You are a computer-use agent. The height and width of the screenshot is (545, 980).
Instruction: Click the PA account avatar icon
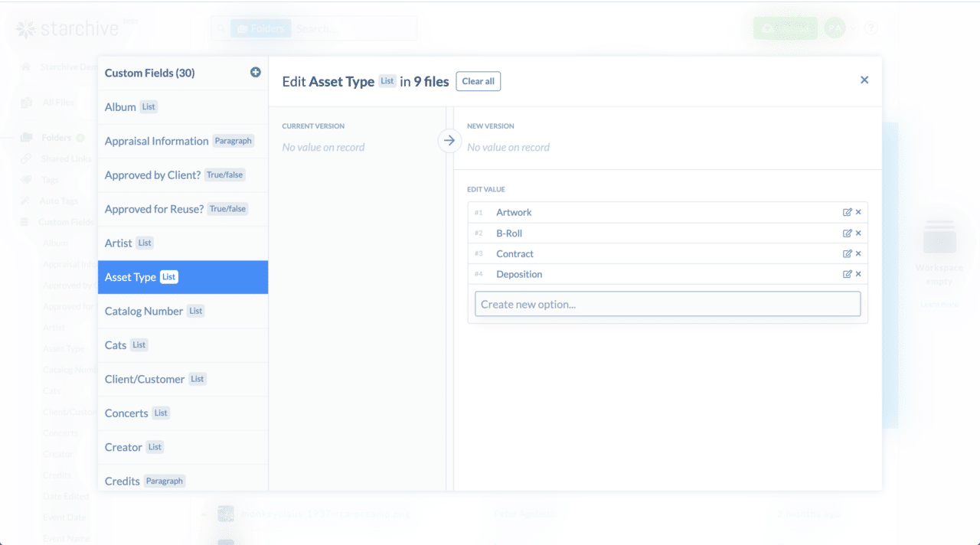[x=835, y=28]
